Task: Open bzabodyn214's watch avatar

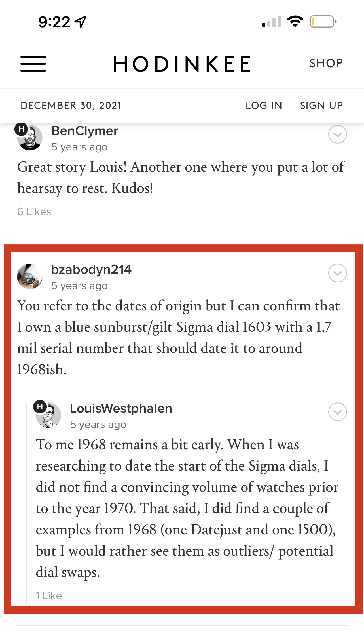Action: [29, 276]
